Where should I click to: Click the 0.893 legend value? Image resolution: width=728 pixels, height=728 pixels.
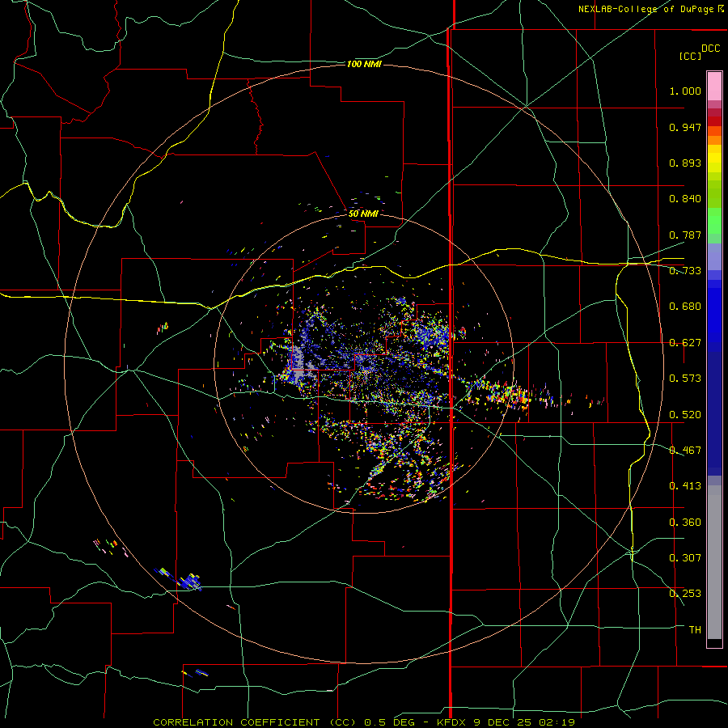[x=685, y=163]
